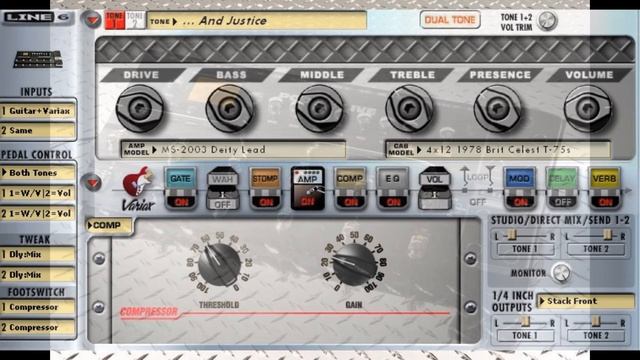640x360 pixels.
Task: Click the Line 6 logo
Action: coord(38,18)
